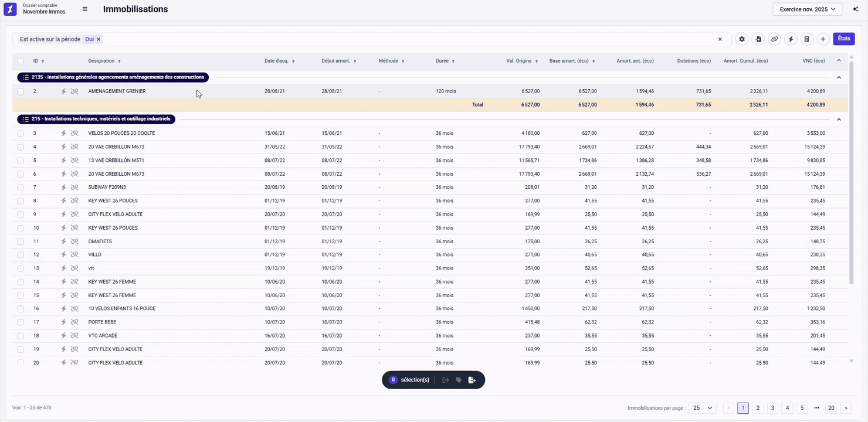Viewport: 868px width, 422px height.
Task: Click the lightning bolt icon in the toolbar
Action: tap(791, 39)
